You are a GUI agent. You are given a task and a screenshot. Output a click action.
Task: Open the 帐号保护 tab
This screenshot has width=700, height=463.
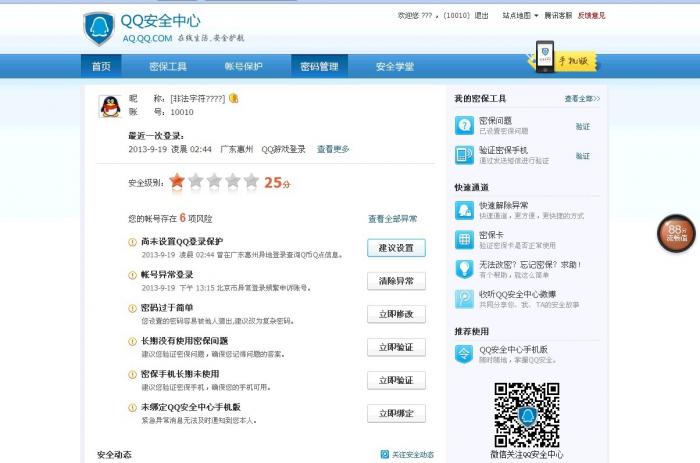[x=243, y=67]
